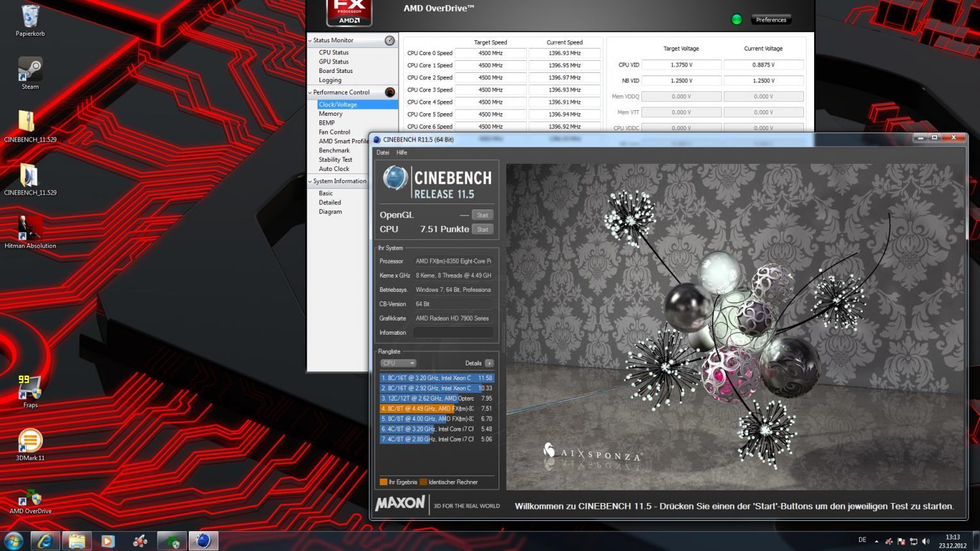Select Basic under System Information
Viewport: 980px width, 551px height.
tap(326, 193)
